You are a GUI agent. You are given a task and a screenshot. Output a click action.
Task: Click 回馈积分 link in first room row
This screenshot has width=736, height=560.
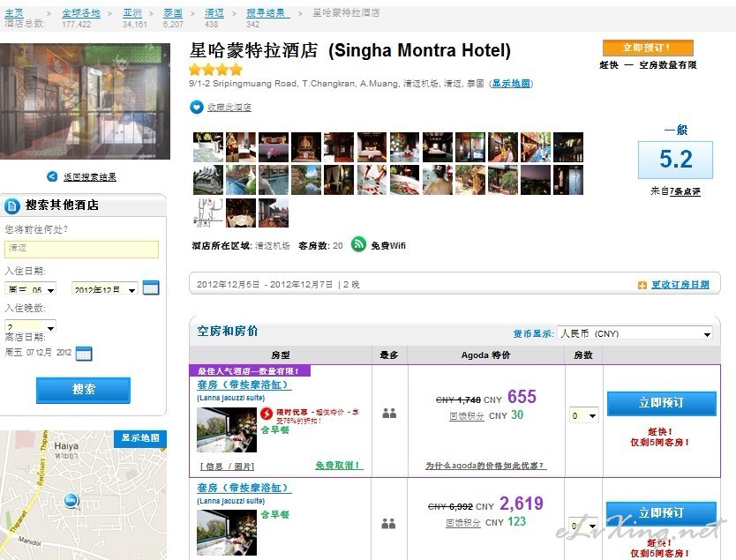(467, 416)
